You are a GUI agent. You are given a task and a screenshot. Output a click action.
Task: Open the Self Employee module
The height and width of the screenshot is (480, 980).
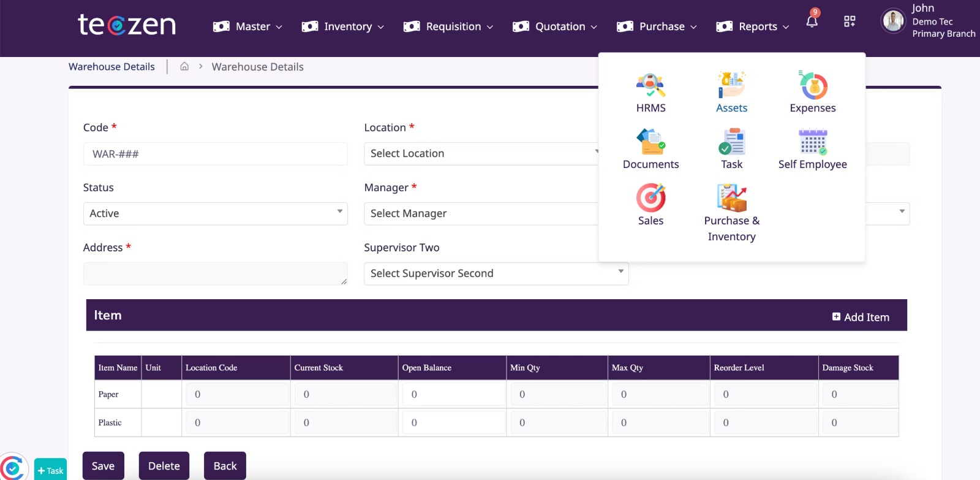pos(813,143)
